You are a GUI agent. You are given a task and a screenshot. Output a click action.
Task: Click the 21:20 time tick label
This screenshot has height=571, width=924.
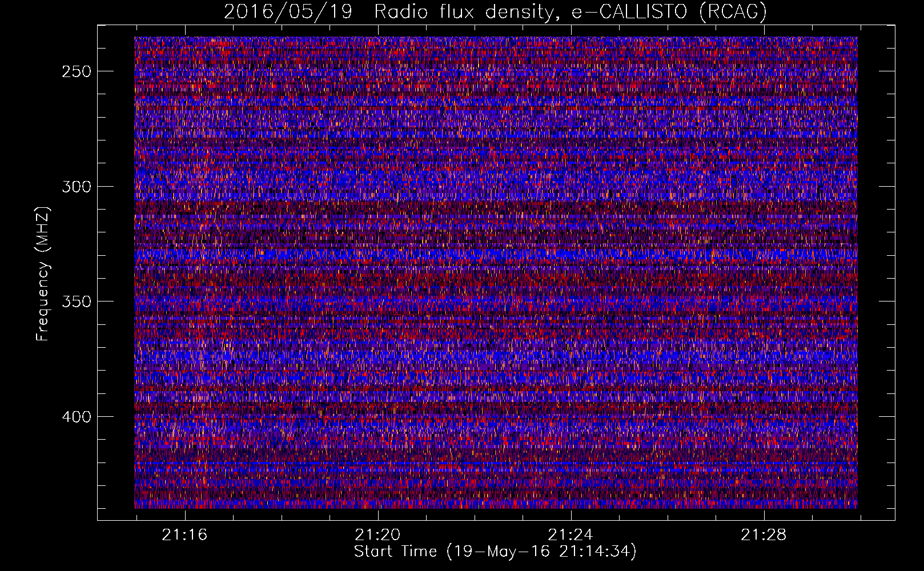point(377,535)
